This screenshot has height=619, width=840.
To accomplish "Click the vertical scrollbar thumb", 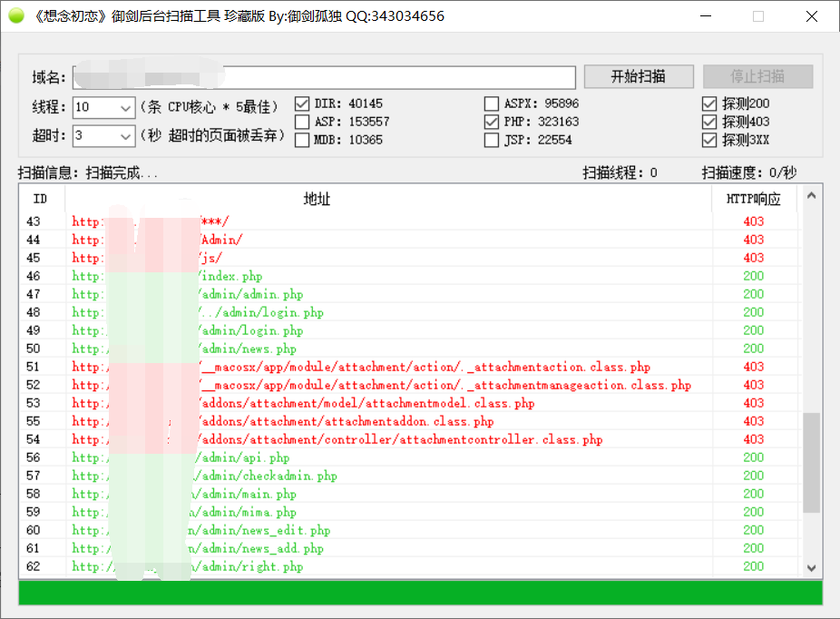I will point(811,463).
